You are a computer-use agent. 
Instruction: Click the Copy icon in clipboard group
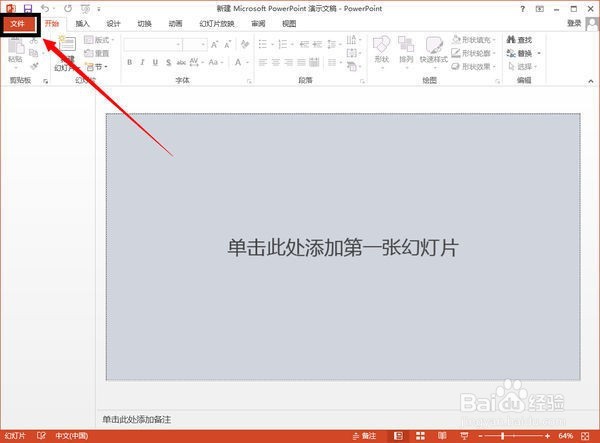[x=34, y=53]
